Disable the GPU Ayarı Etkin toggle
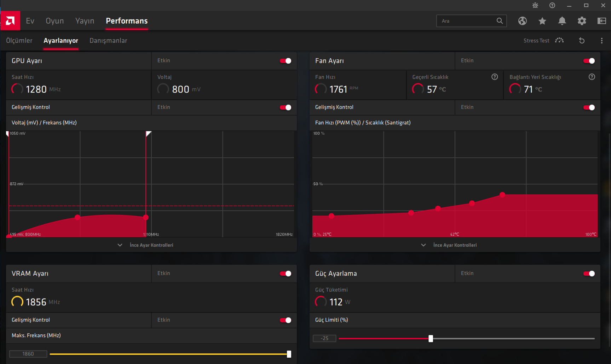611x364 pixels. pos(286,61)
